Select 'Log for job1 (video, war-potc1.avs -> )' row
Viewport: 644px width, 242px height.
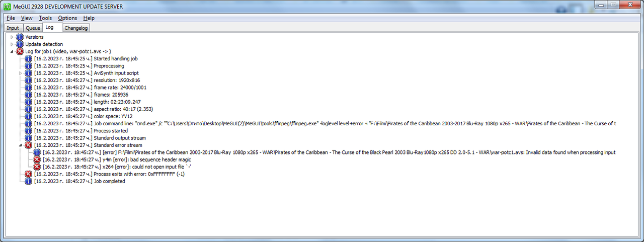pyautogui.click(x=68, y=51)
